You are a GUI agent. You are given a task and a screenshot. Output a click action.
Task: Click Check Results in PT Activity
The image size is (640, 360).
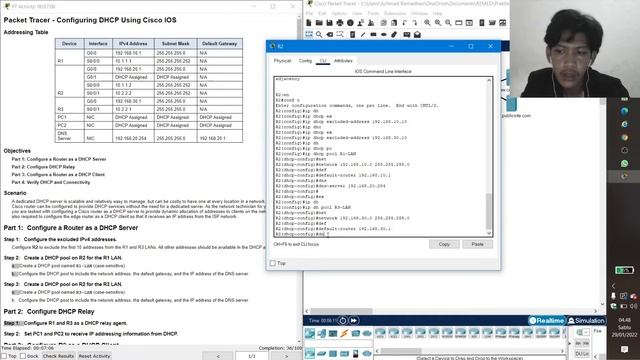[58, 356]
